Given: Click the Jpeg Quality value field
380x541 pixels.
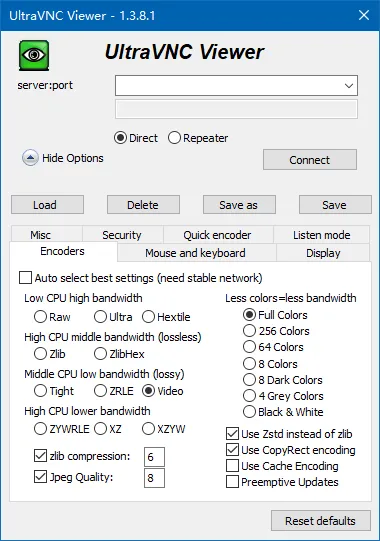Looking at the screenshot, I should 154,478.
